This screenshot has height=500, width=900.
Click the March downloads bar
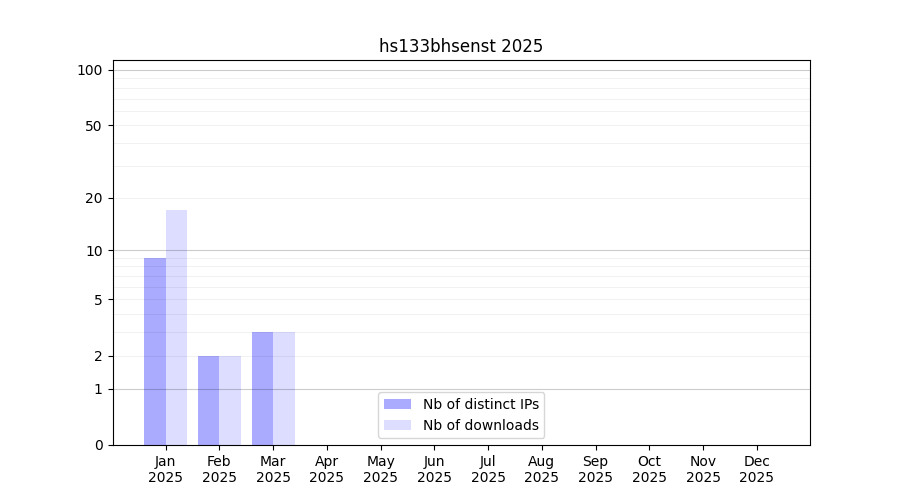(x=284, y=388)
